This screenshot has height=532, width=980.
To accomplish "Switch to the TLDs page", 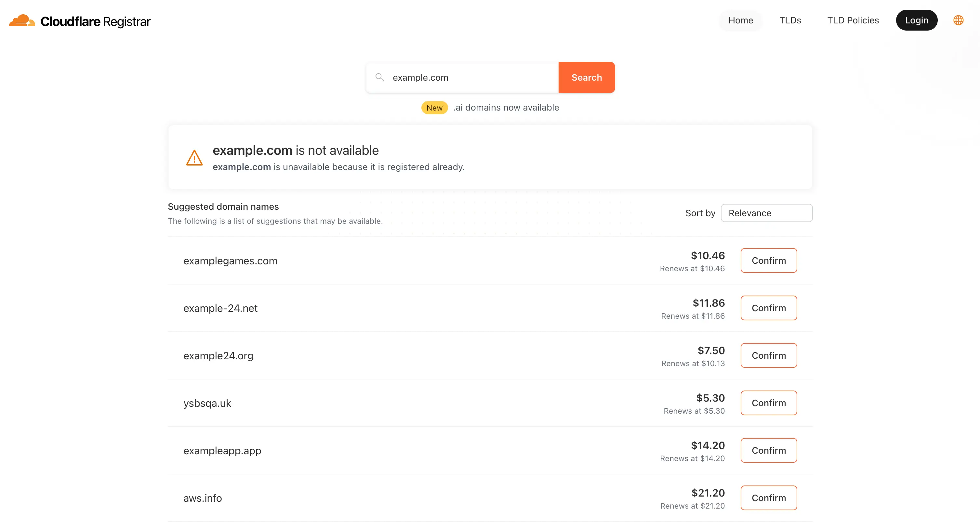I will (790, 20).
